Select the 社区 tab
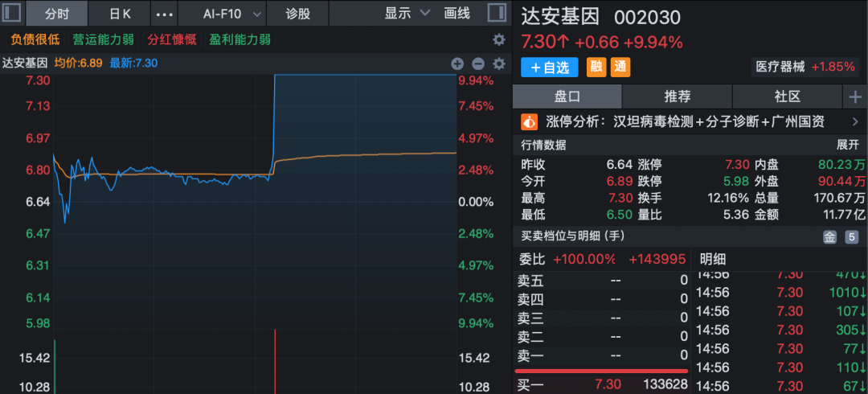Screen dimensions: 868x394 point(788,97)
